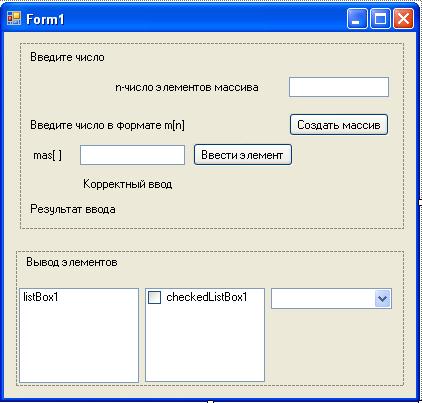Focus the n-число элементов массива input field
The image size is (422, 403).
339,87
